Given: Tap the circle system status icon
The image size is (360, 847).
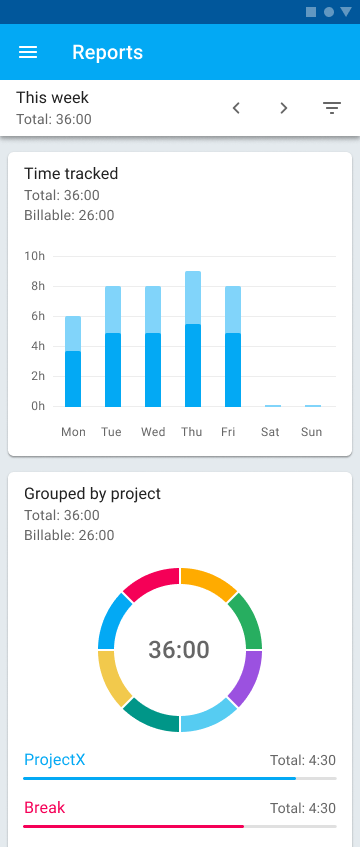Looking at the screenshot, I should tap(329, 12).
